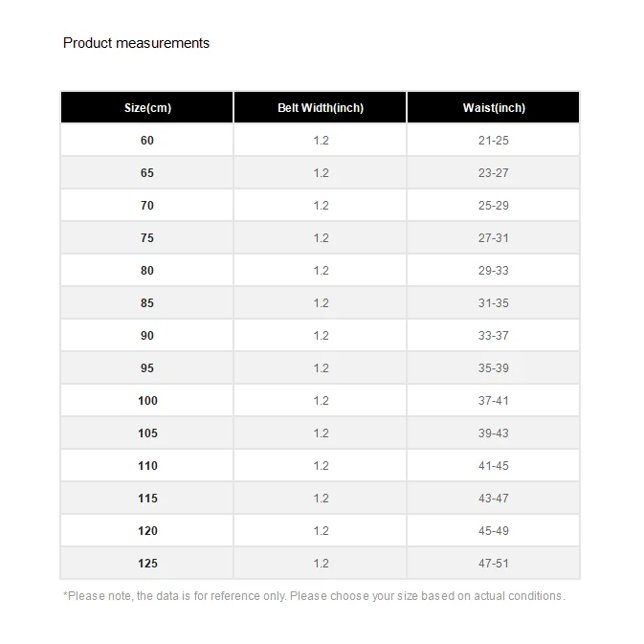This screenshot has height=644, width=644.
Task: Select the size 75 cell
Action: (x=147, y=238)
